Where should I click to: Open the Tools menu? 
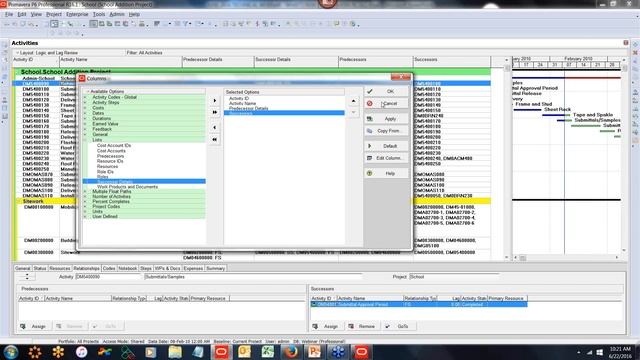(99, 14)
